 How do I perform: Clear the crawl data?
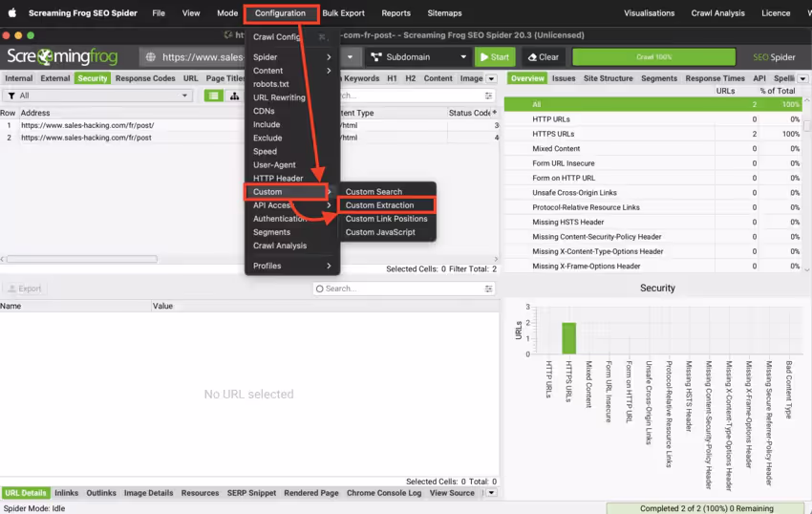(x=544, y=57)
